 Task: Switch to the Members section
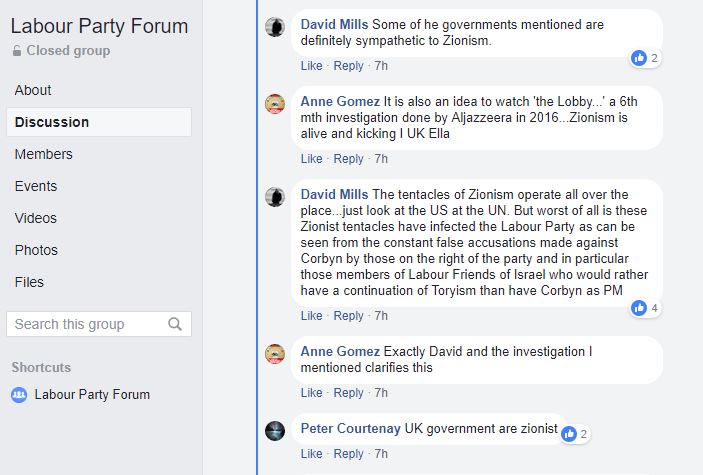pos(43,154)
